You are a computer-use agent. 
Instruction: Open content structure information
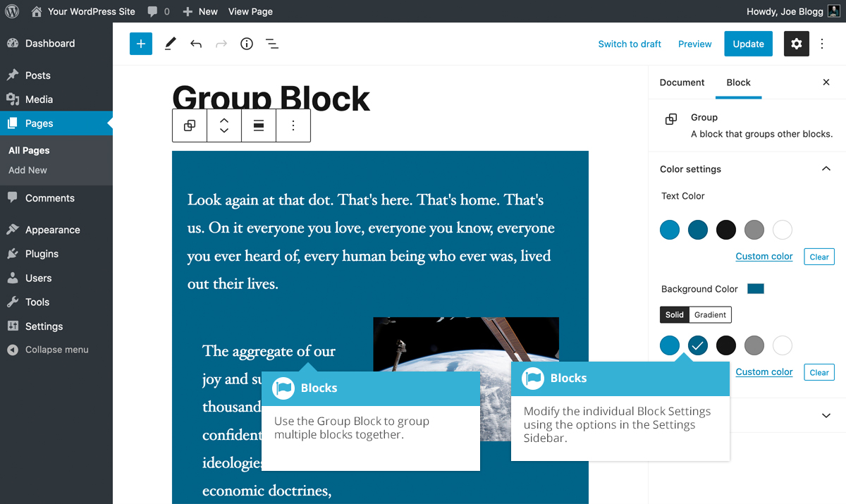[246, 44]
